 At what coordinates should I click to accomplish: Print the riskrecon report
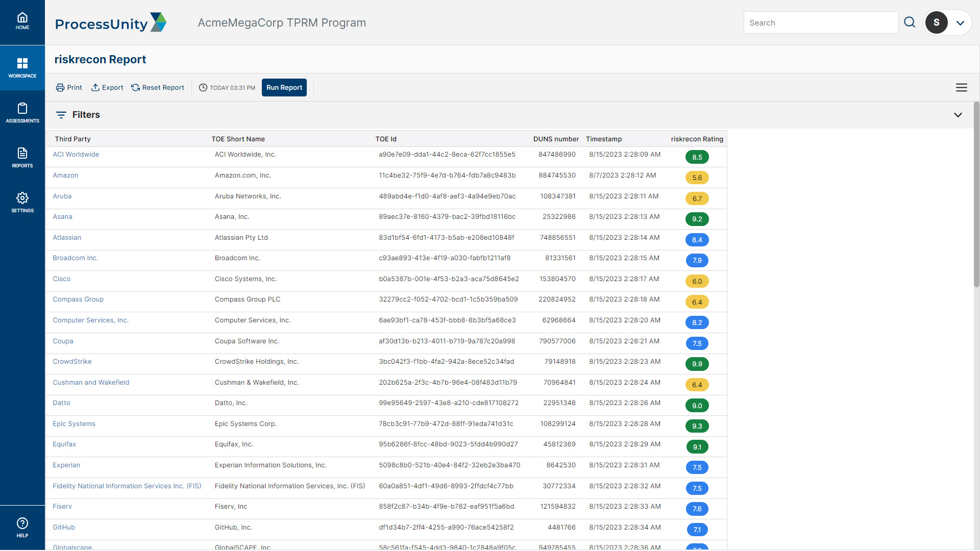tap(69, 88)
